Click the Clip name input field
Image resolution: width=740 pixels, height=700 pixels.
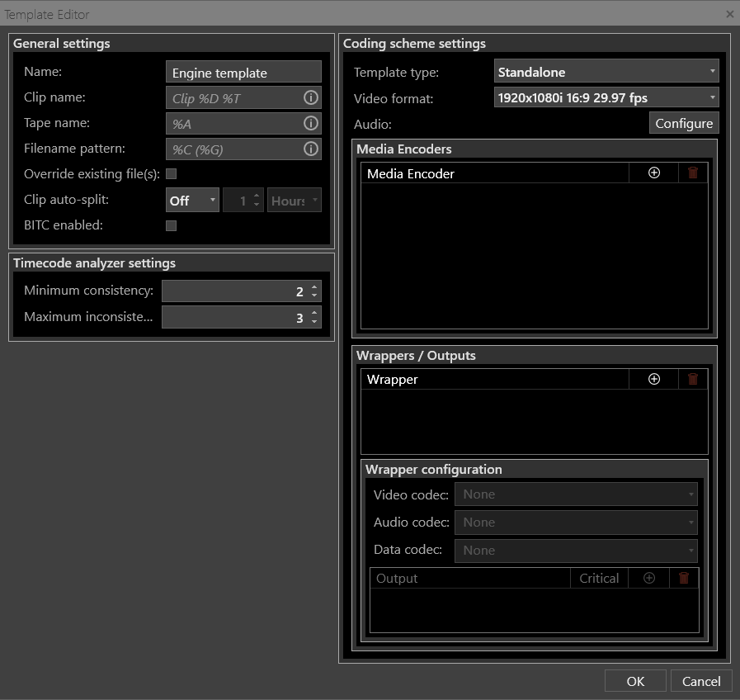coord(243,97)
